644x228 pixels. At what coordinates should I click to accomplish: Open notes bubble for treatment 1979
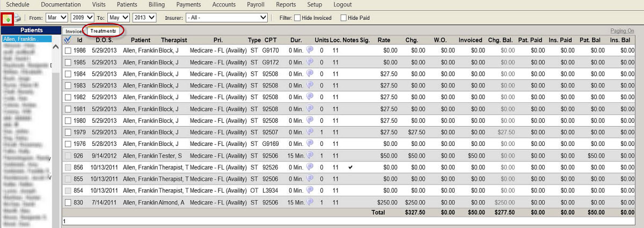(x=310, y=132)
